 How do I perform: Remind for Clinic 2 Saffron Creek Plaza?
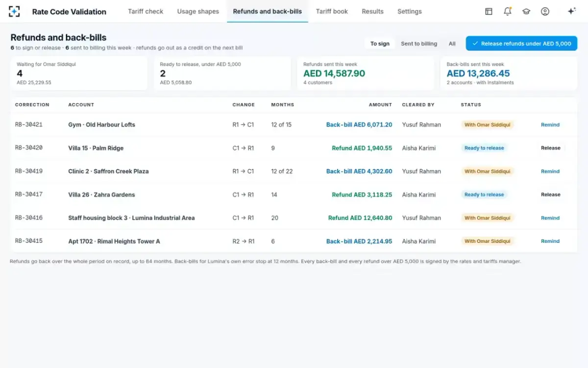point(550,171)
